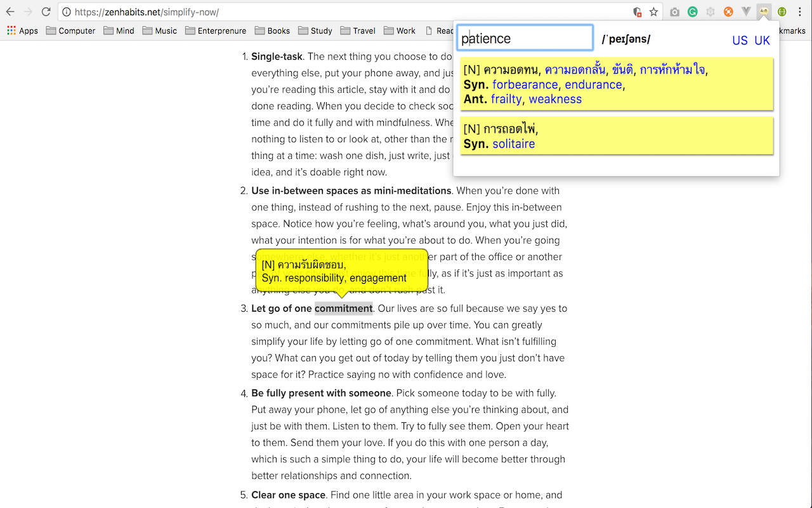Viewport: 812px width, 508px height.
Task: Click inside the dictionary search field
Action: 525,37
